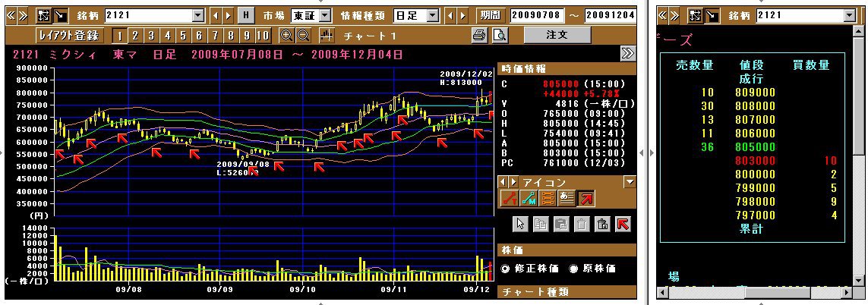This screenshot has height=305, width=868.
Task: Select the red trend line tool
Action: click(510, 197)
